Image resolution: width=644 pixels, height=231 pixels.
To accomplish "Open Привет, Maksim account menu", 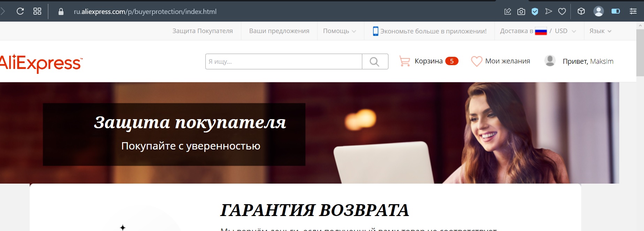I will (x=588, y=61).
